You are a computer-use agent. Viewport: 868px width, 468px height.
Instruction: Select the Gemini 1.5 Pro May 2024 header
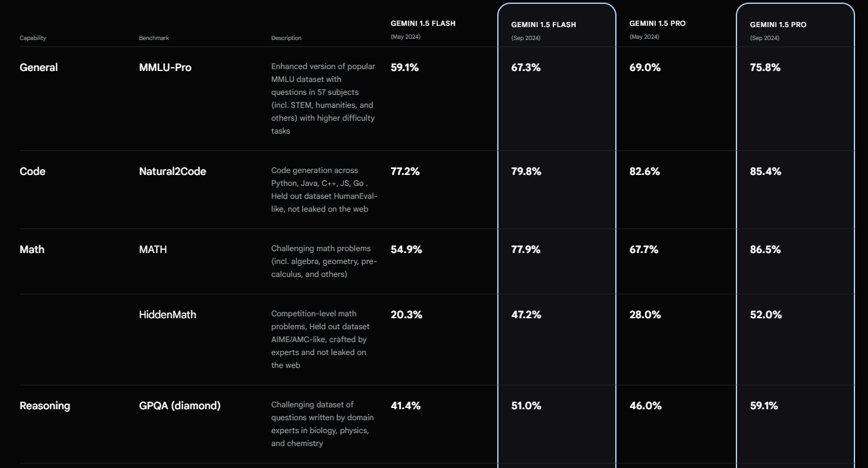(x=657, y=24)
